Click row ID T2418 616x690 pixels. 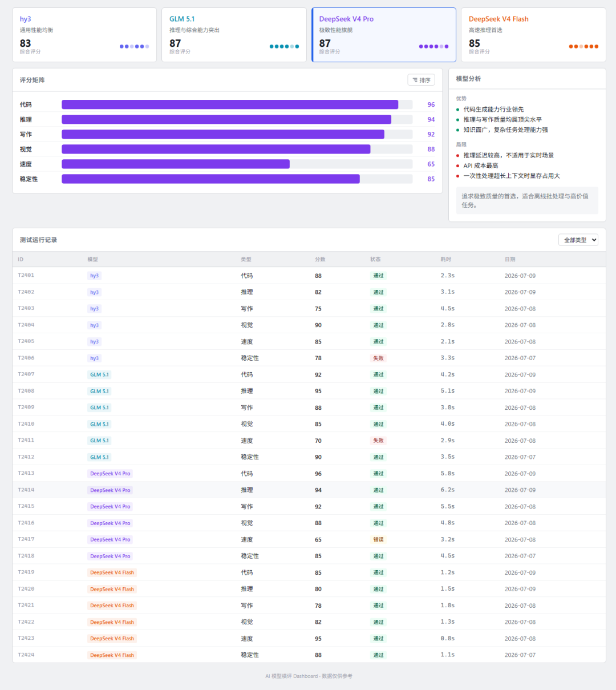click(x=26, y=556)
